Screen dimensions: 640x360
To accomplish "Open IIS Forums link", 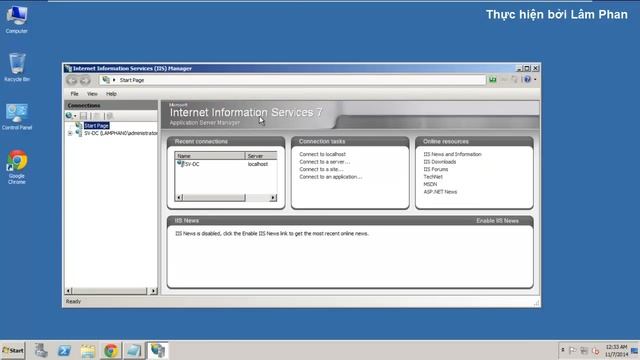I will [x=436, y=169].
